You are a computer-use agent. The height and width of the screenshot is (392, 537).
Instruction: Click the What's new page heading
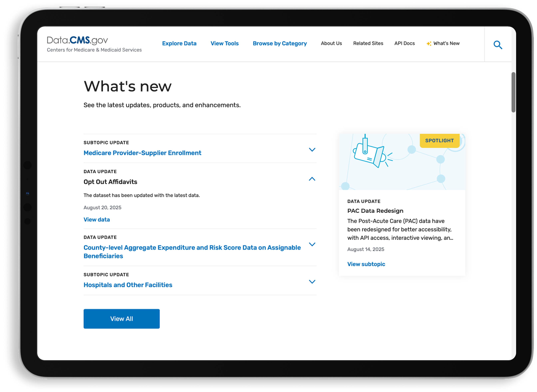pos(127,86)
